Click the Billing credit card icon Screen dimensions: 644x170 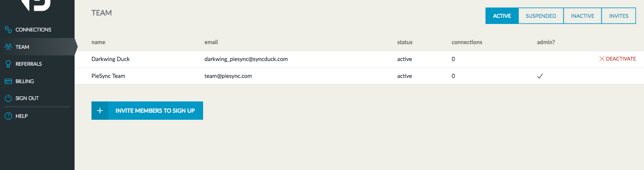8,81
